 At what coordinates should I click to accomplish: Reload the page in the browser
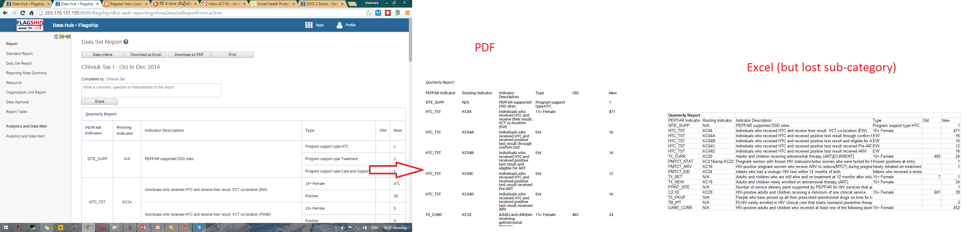point(23,13)
